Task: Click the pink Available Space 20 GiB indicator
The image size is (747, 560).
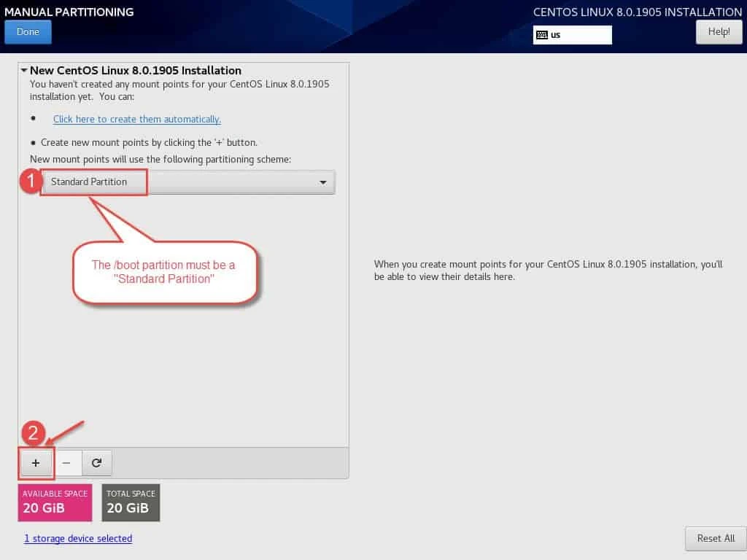Action: (55, 502)
